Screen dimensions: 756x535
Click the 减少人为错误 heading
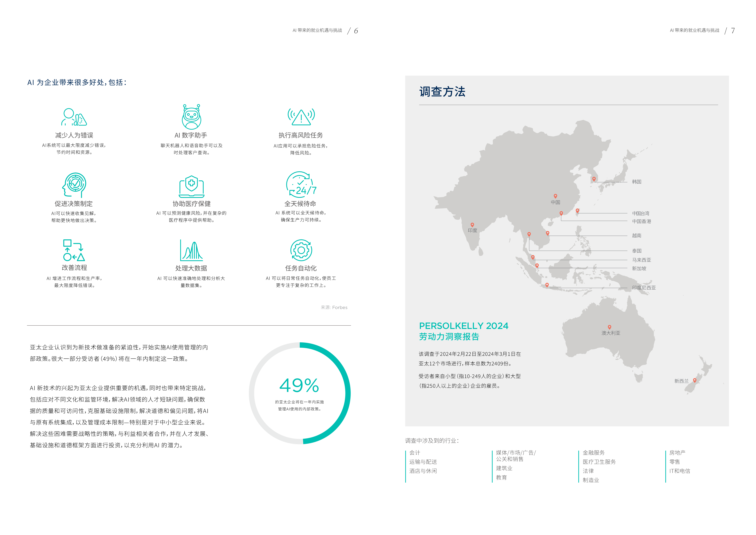click(x=74, y=135)
